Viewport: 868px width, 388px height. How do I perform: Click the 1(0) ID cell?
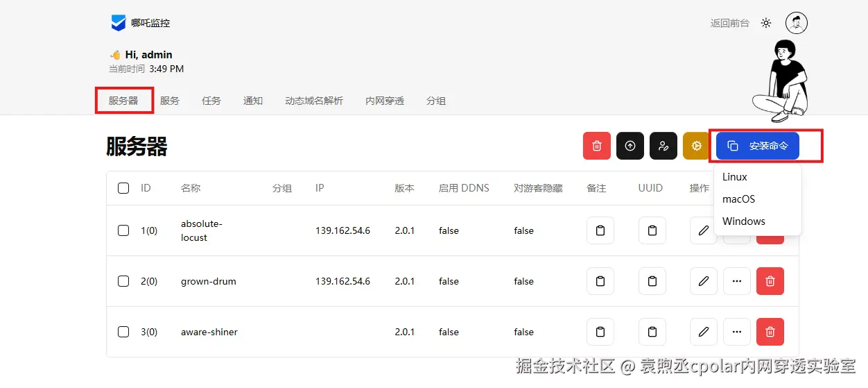click(149, 230)
